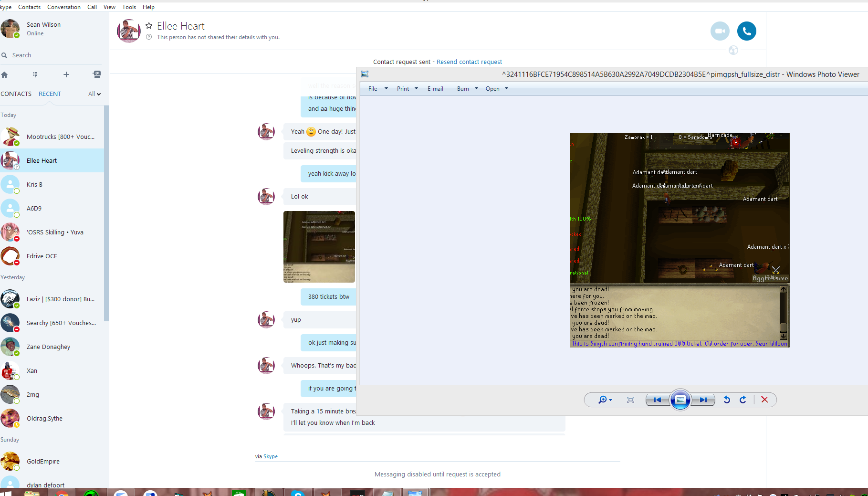
Task: Rotate picture counterclockwise
Action: pyautogui.click(x=727, y=400)
